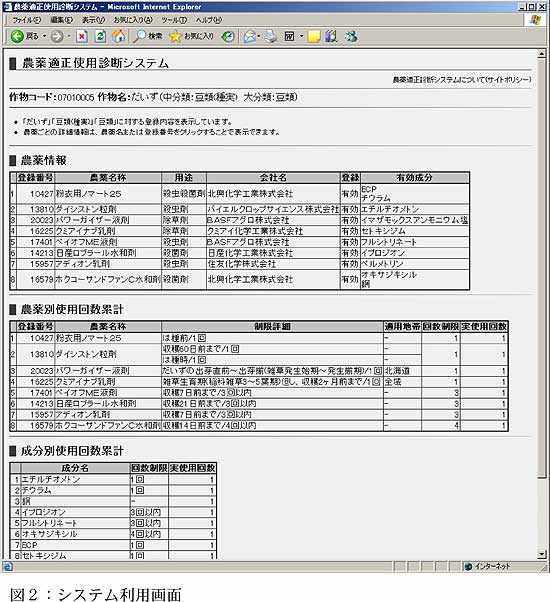Expand the Edit button dropdown arrow
Screen dimensions: 550x602
click(x=301, y=36)
